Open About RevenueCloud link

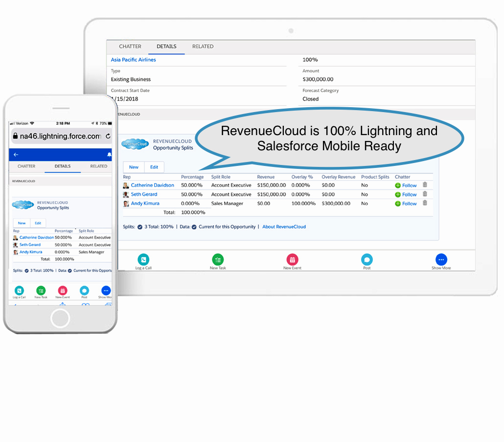pyautogui.click(x=284, y=227)
